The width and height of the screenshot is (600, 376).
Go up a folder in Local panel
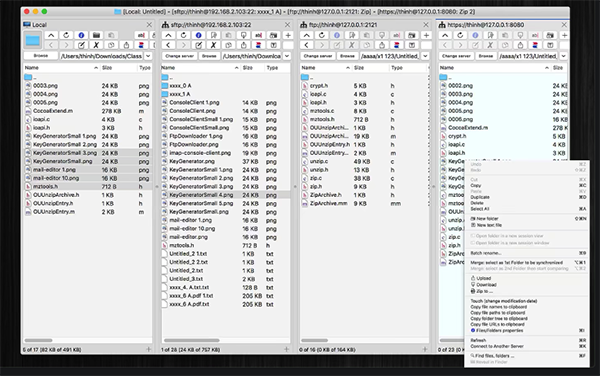[x=51, y=35]
